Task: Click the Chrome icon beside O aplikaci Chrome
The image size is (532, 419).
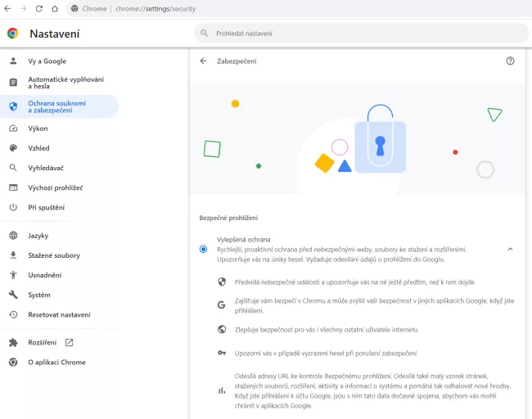Action: (x=13, y=362)
